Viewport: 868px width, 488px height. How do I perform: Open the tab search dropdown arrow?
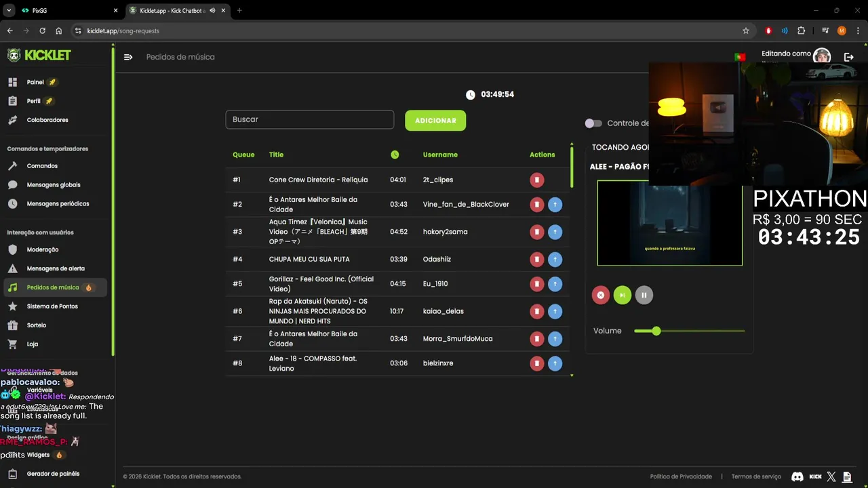[x=9, y=11]
